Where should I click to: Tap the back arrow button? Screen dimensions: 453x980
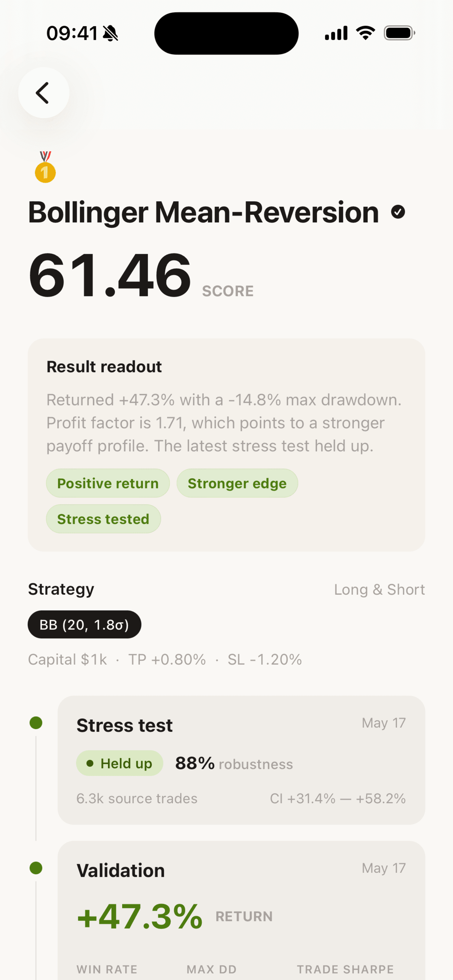44,93
